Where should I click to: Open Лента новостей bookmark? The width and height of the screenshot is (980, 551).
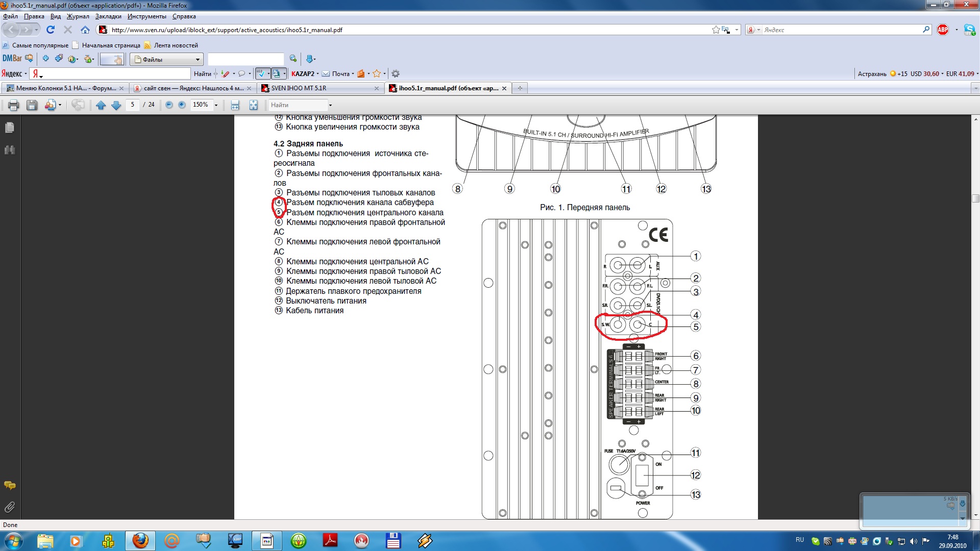click(171, 45)
